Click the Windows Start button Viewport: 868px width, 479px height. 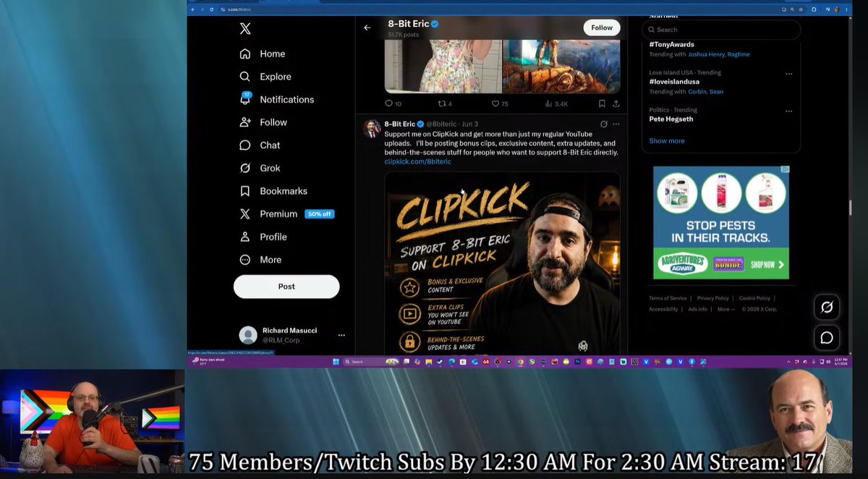click(335, 361)
